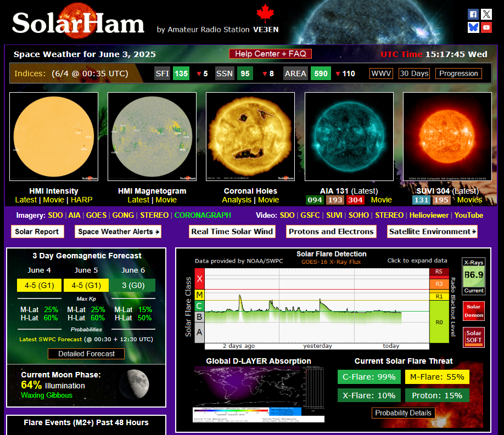Open the 30 Days indices button

click(x=414, y=74)
